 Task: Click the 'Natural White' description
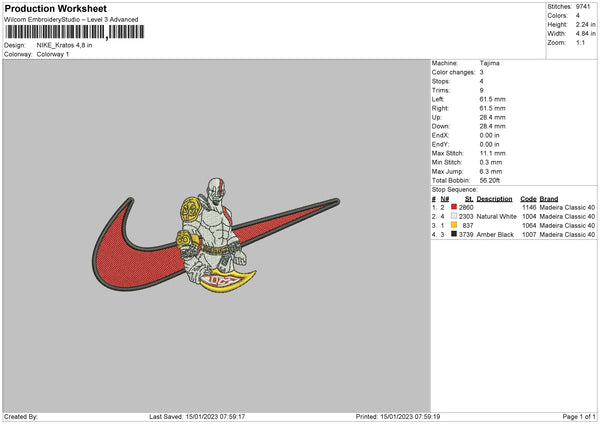coord(496,217)
